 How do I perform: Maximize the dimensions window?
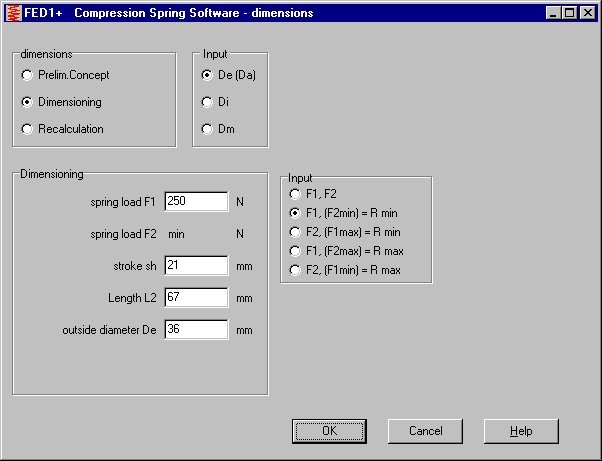click(569, 13)
